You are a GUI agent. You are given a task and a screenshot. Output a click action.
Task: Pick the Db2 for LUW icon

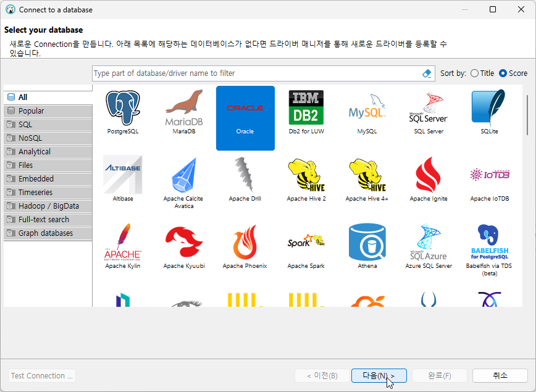click(306, 107)
